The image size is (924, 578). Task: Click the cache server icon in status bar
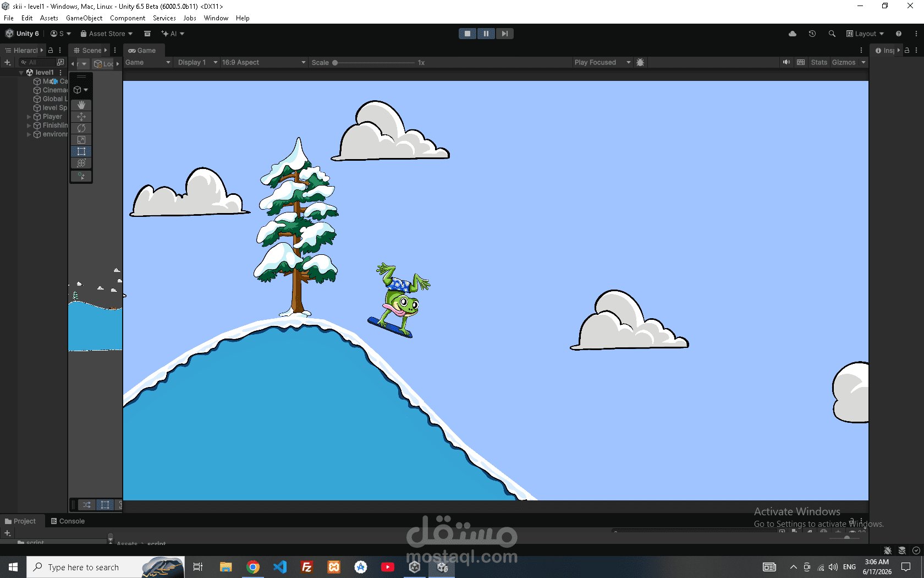pyautogui.click(x=902, y=550)
